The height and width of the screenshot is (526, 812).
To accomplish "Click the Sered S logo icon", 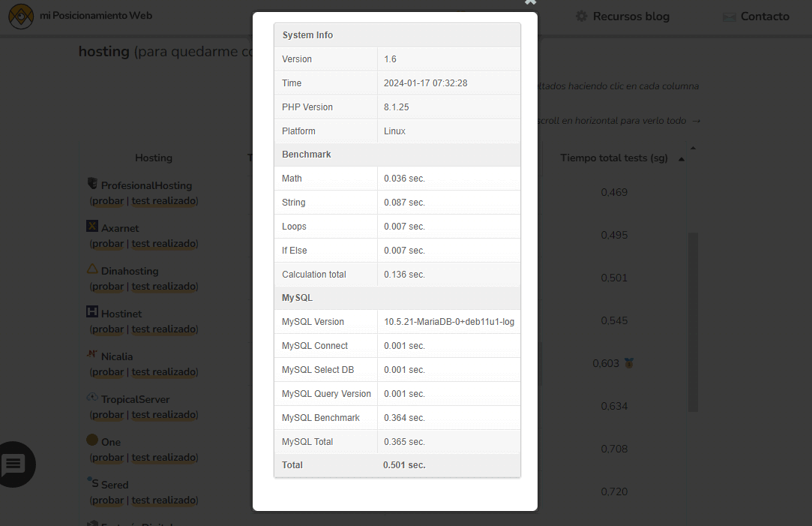I will [x=93, y=482].
